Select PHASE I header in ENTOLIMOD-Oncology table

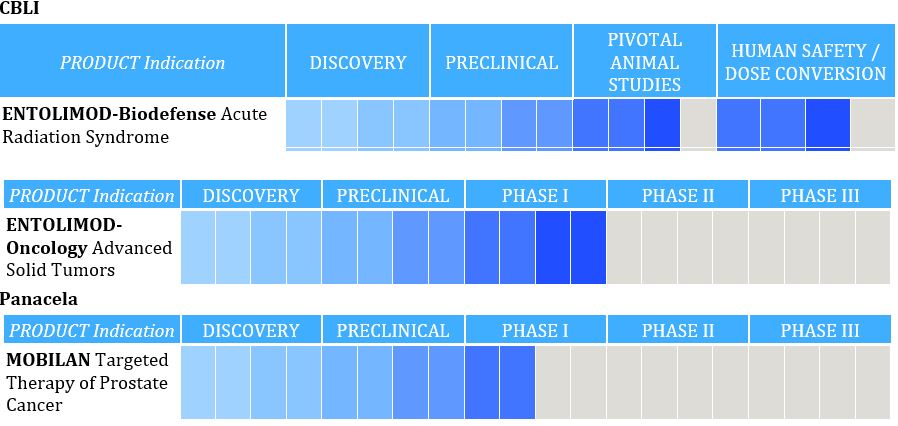tap(535, 195)
